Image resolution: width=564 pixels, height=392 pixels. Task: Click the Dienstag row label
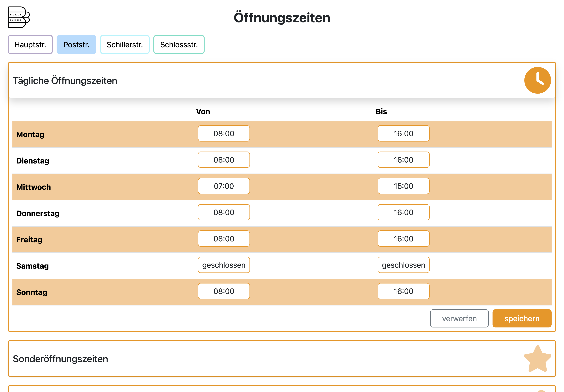pyautogui.click(x=33, y=161)
